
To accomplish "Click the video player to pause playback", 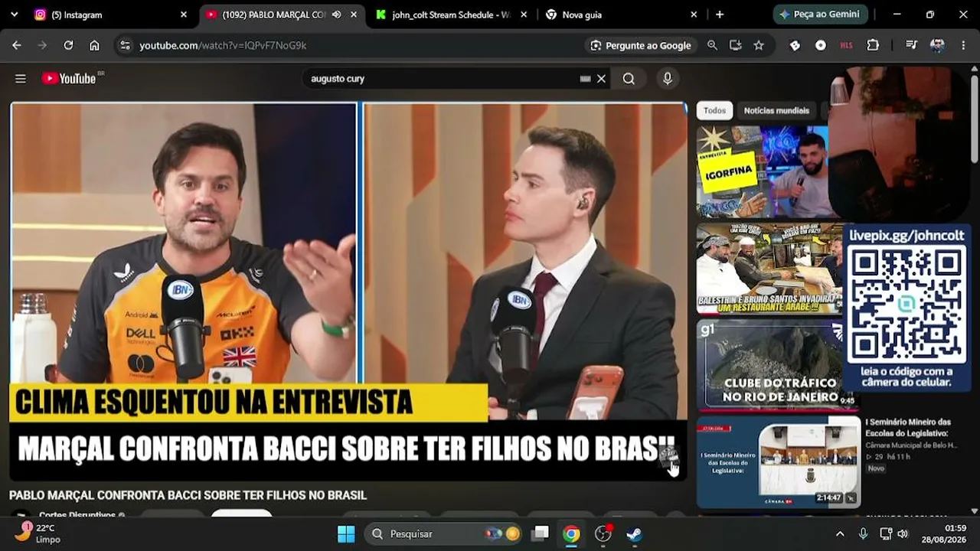I will [x=348, y=292].
